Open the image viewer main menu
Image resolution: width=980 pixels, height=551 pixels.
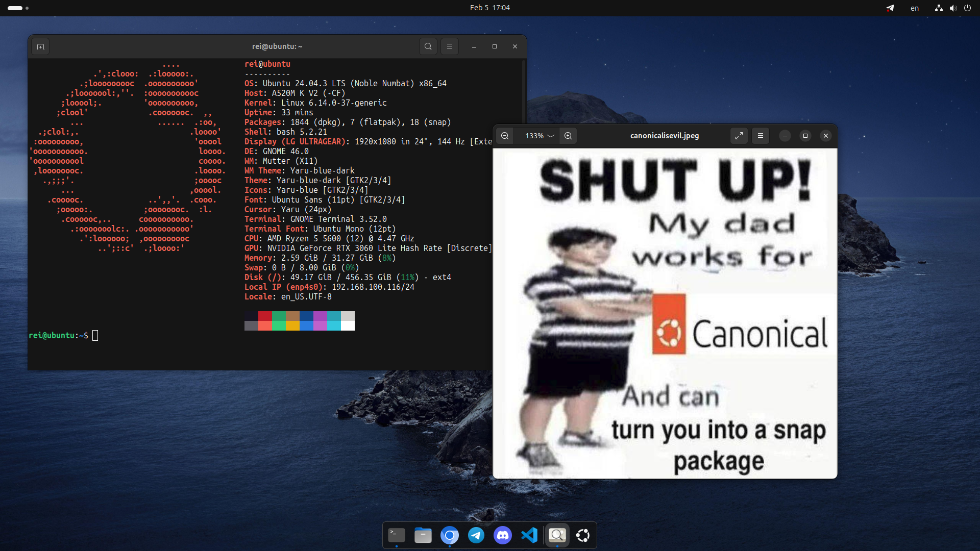point(760,136)
